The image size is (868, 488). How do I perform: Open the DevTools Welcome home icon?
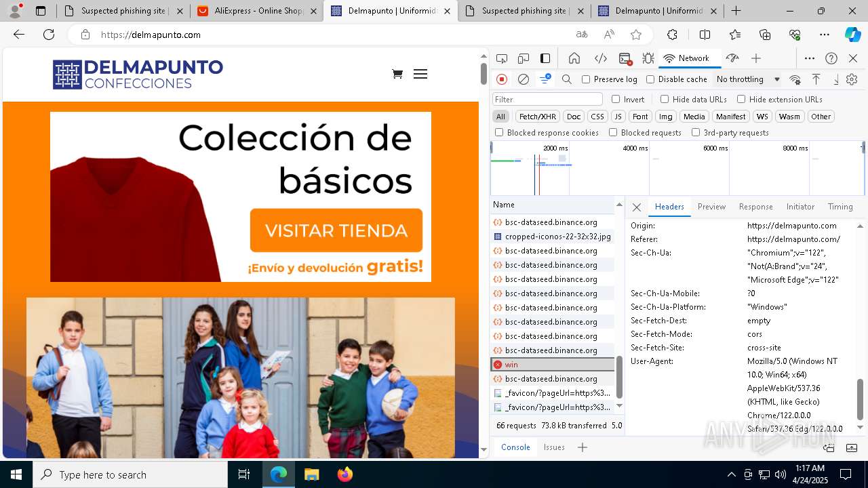tap(574, 58)
